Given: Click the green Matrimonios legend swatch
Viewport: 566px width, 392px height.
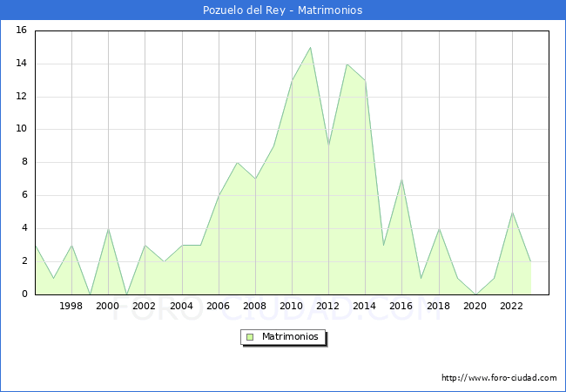Looking at the screenshot, I should coord(249,336).
